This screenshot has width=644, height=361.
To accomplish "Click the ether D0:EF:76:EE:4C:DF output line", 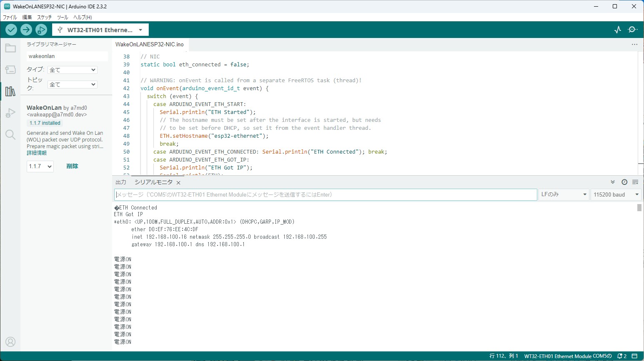I will (165, 230).
